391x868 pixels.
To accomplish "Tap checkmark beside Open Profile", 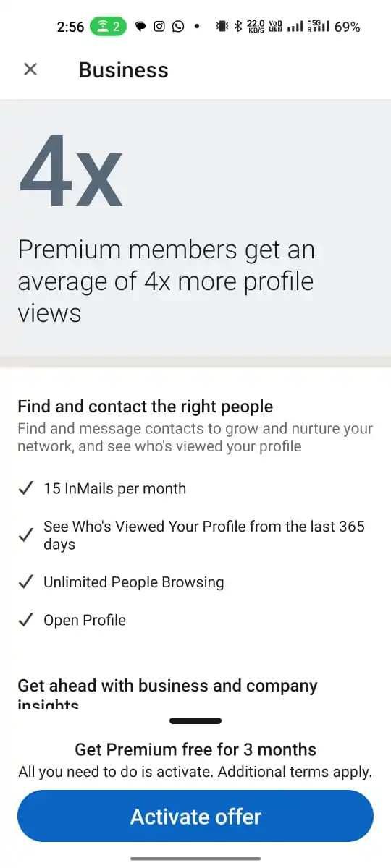I will coord(25,621).
